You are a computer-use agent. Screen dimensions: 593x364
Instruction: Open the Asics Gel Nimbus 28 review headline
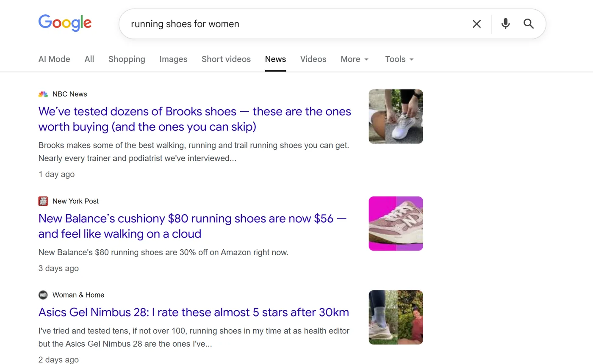pyautogui.click(x=194, y=312)
